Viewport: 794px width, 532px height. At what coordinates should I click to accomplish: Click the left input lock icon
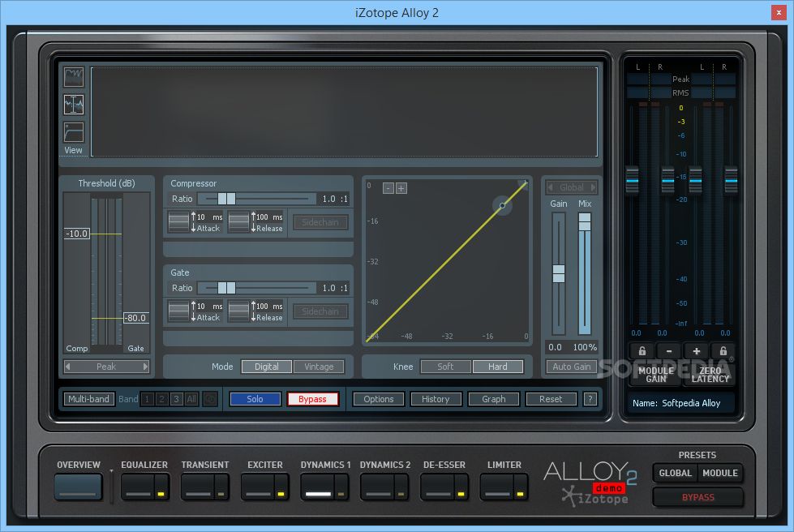(x=642, y=351)
